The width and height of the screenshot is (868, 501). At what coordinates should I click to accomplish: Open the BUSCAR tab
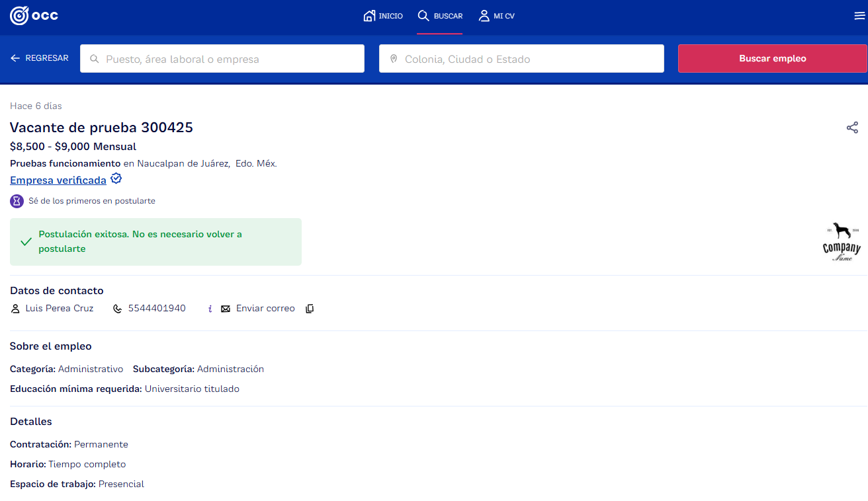coord(440,16)
